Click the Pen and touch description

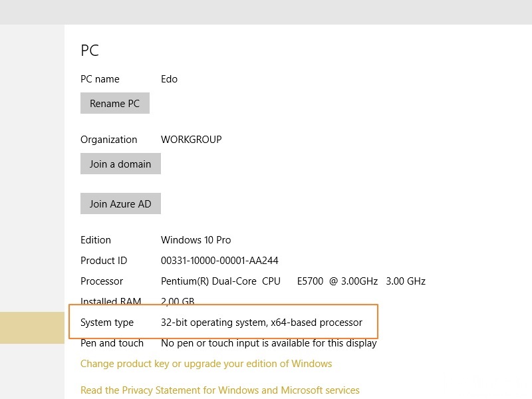(x=269, y=343)
